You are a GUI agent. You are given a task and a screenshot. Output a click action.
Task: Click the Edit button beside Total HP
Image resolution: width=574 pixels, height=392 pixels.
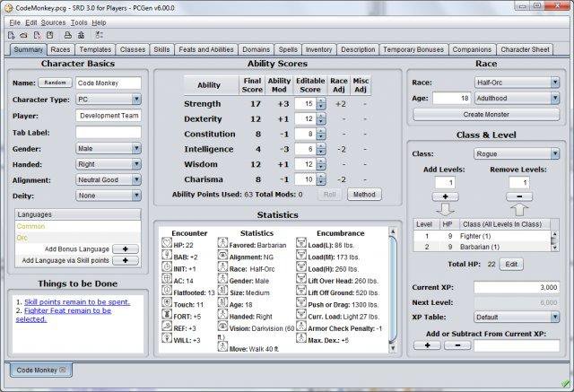(511, 265)
